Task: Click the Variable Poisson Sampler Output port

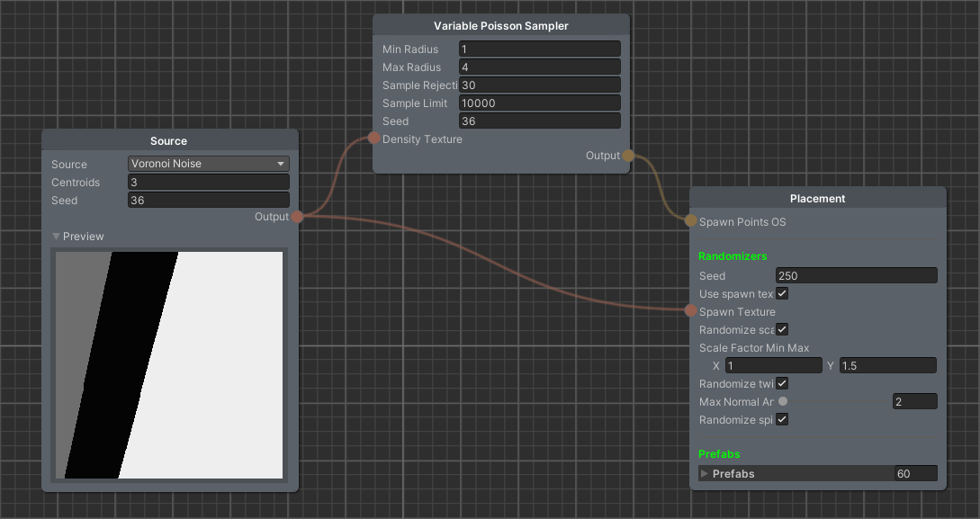Action: [628, 156]
